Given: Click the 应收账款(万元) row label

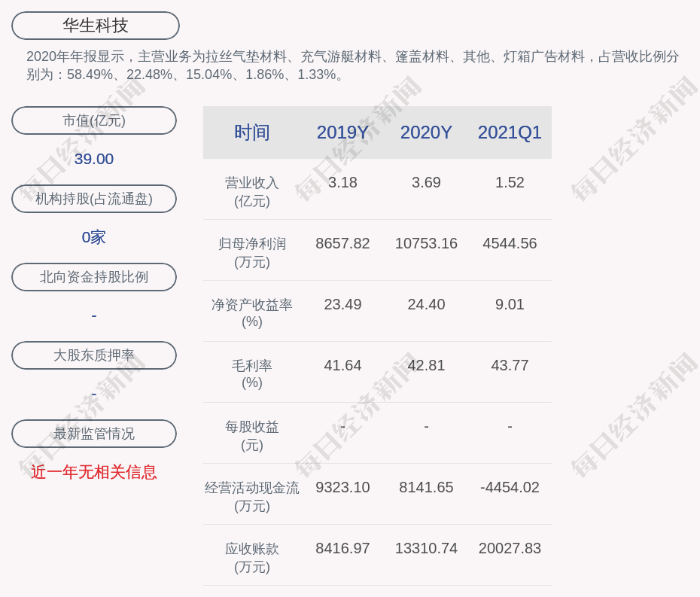Looking at the screenshot, I should [252, 558].
